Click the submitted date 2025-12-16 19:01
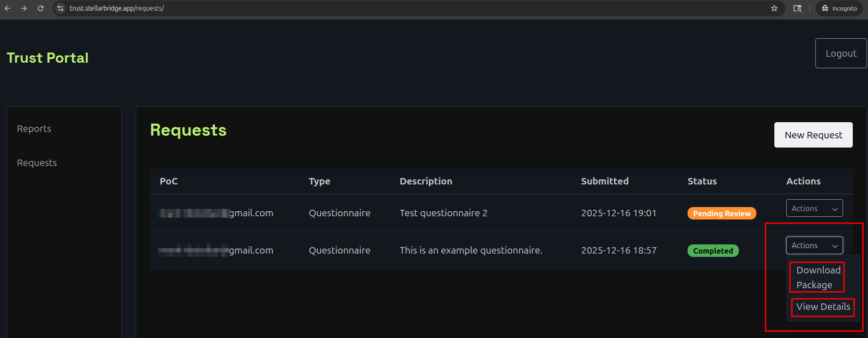 click(x=618, y=213)
